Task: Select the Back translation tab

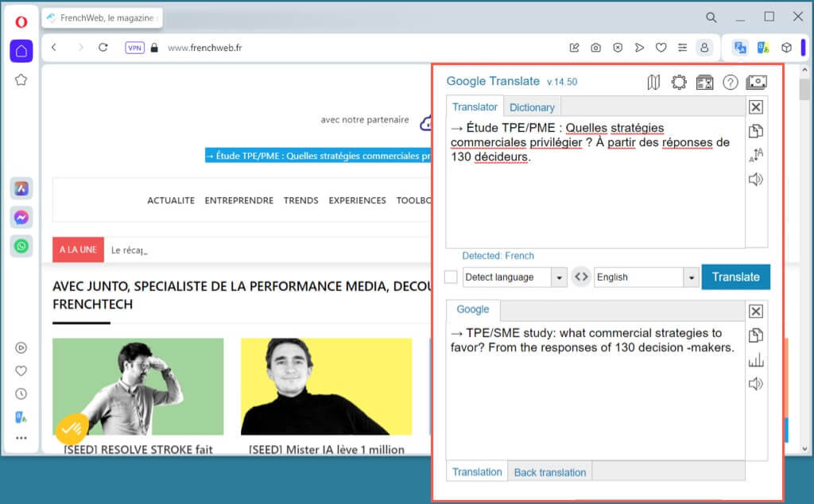Action: click(549, 472)
